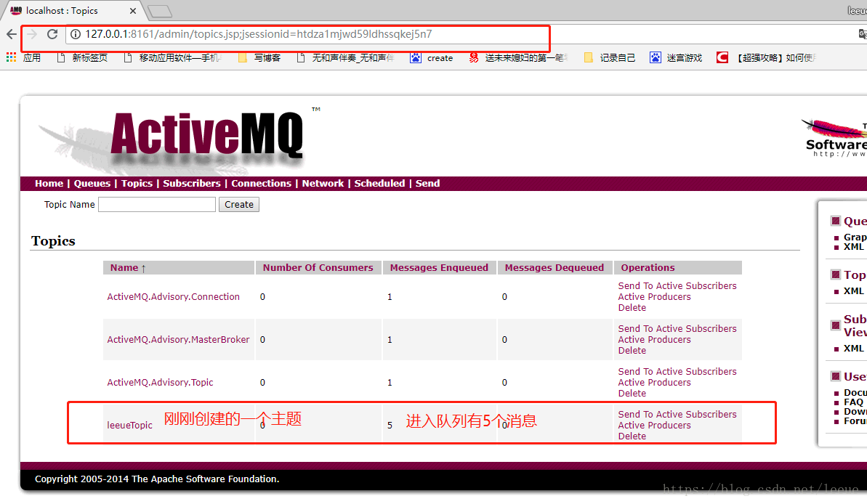Open the Scheduled menu item

click(379, 184)
